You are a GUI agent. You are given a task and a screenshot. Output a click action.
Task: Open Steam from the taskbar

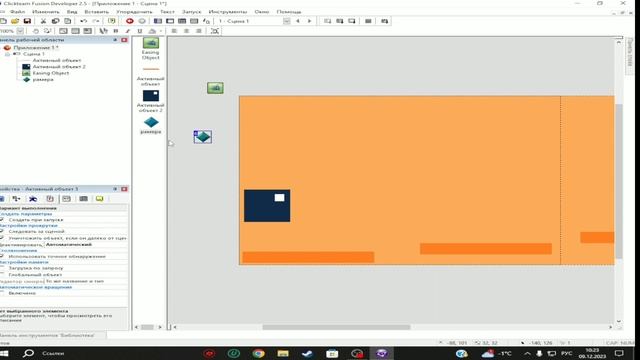307,353
